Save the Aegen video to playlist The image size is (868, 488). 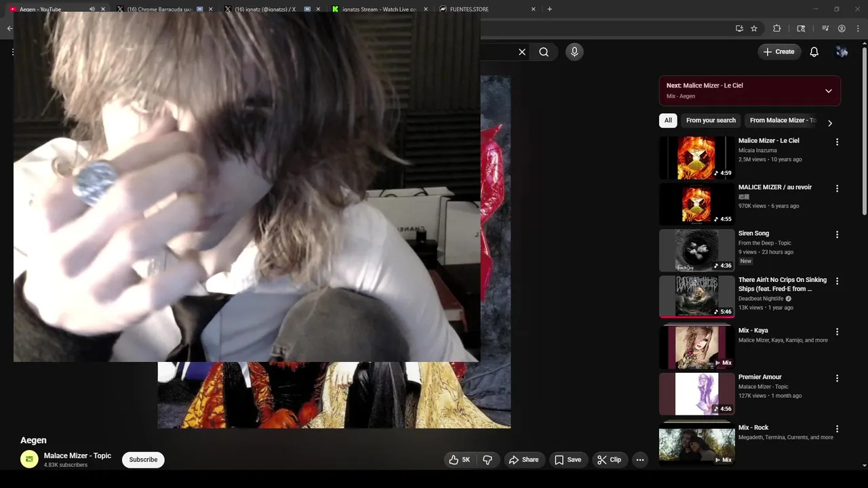pyautogui.click(x=568, y=460)
